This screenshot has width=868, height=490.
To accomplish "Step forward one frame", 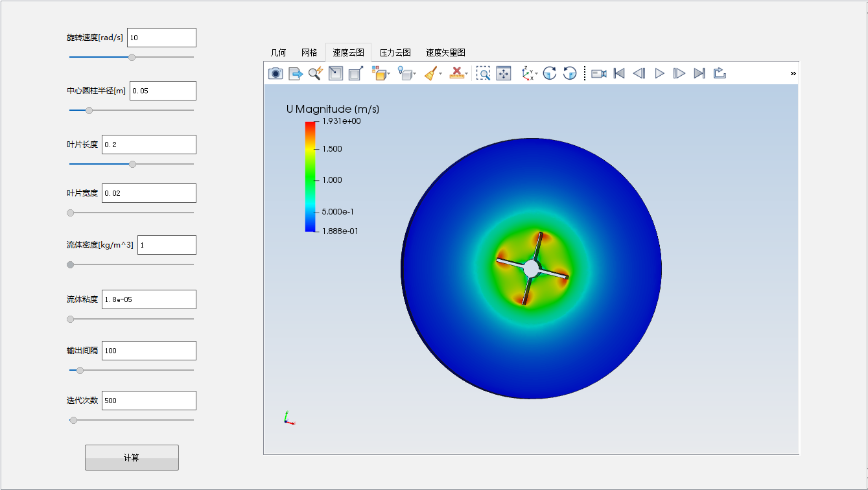I will 679,73.
